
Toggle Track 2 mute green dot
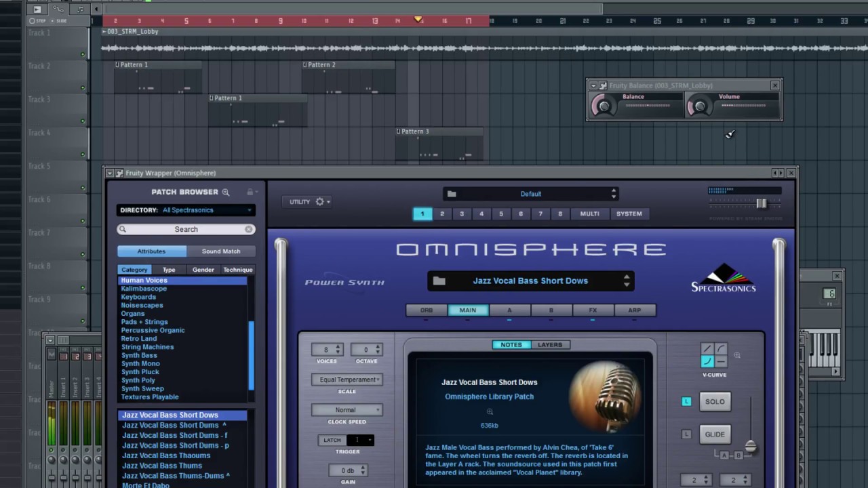pyautogui.click(x=83, y=88)
